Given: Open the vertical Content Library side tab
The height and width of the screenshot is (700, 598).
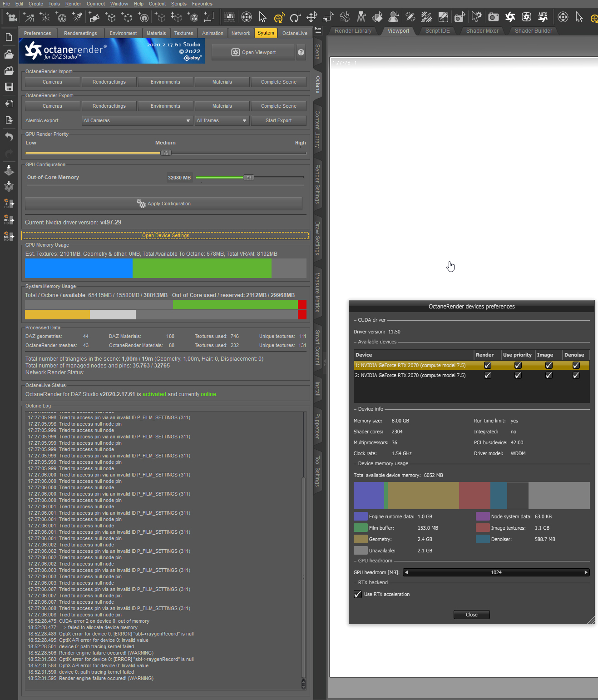Looking at the screenshot, I should [x=318, y=129].
